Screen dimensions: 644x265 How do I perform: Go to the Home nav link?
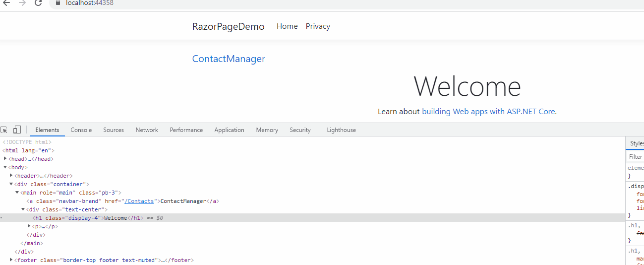[x=287, y=26]
